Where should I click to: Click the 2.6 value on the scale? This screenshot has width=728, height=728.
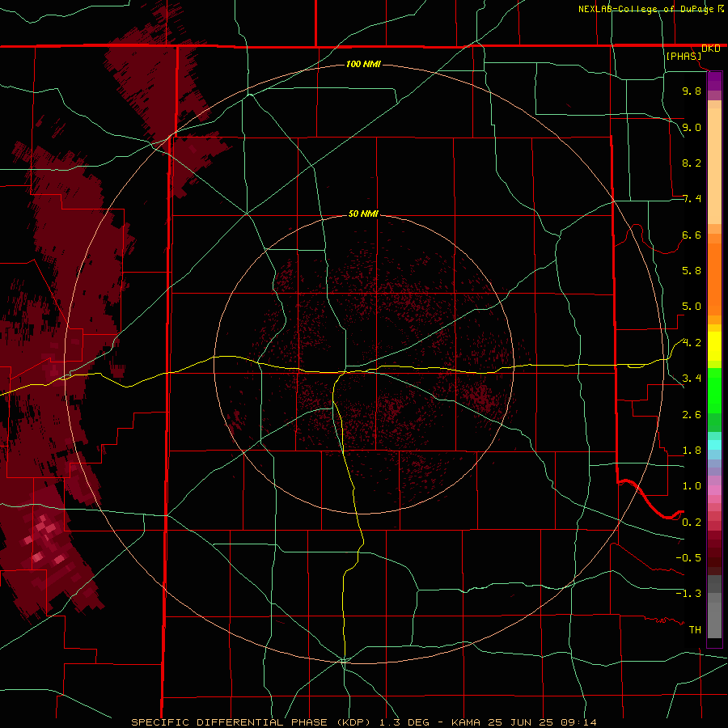692,415
